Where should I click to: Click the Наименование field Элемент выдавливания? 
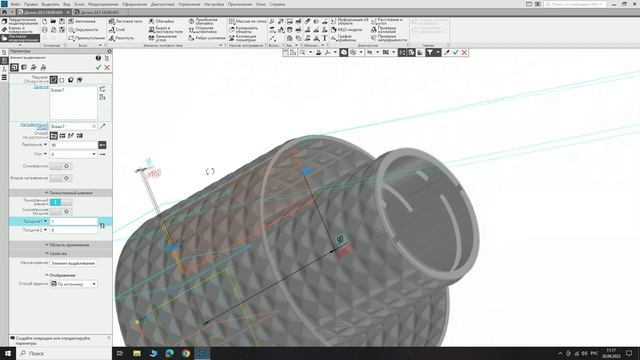coord(73,263)
